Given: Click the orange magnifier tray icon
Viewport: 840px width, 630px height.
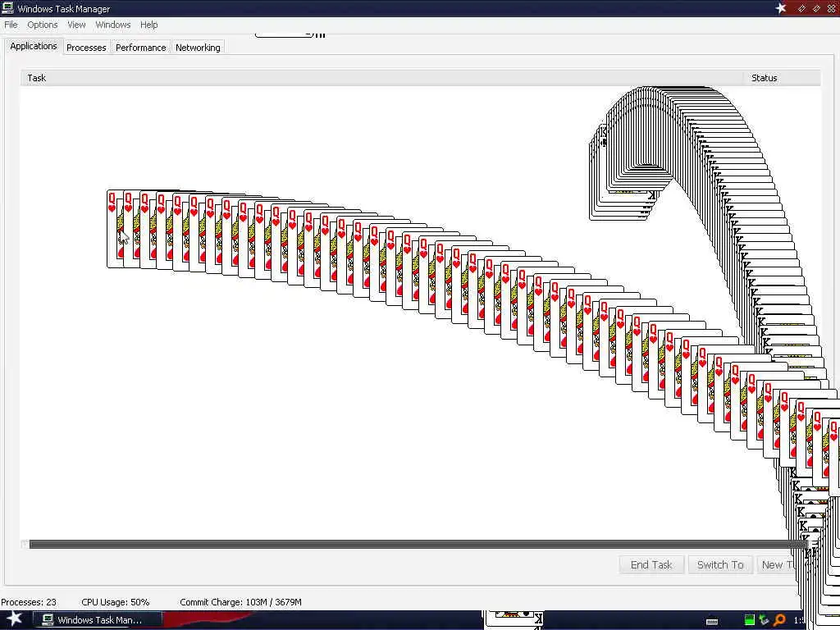Looking at the screenshot, I should 779,620.
